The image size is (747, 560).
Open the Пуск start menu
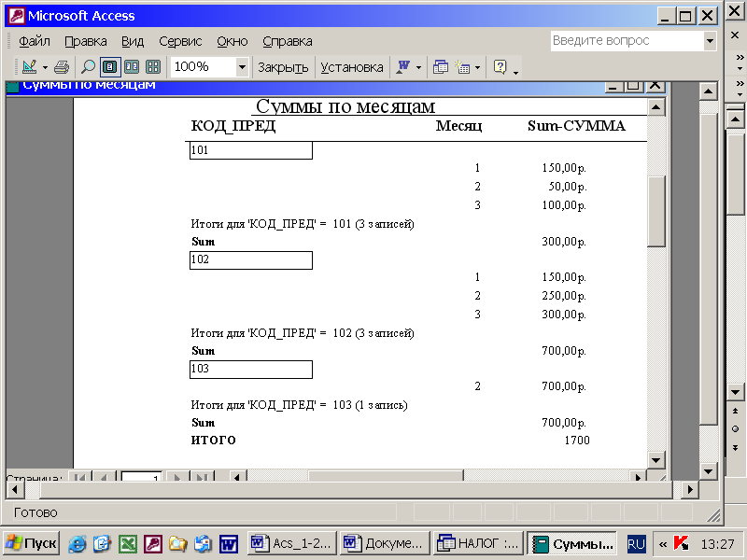point(32,543)
